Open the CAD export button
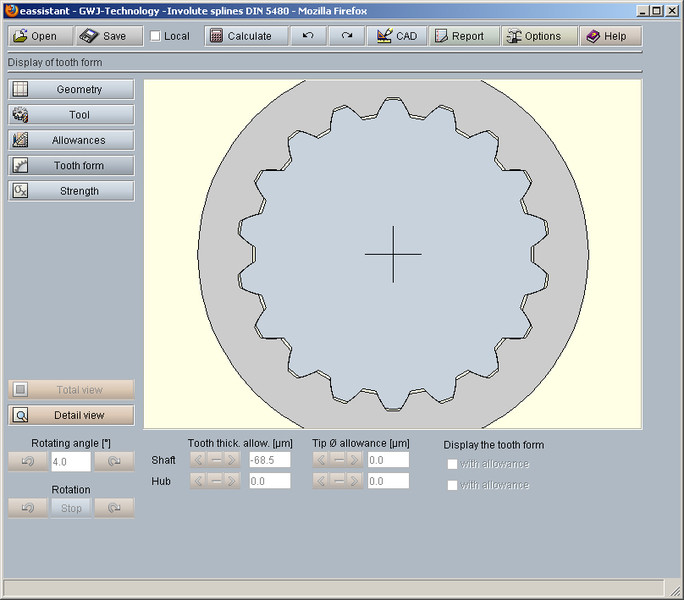 [x=397, y=36]
